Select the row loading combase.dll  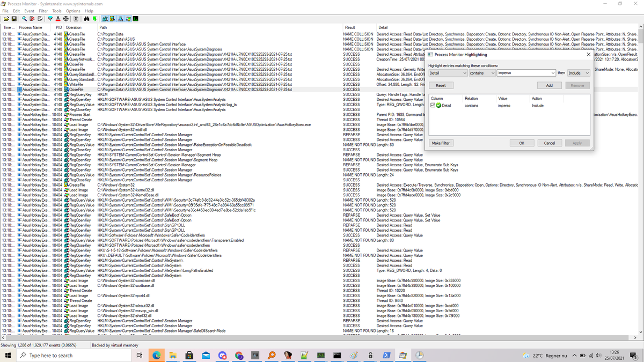(319, 280)
